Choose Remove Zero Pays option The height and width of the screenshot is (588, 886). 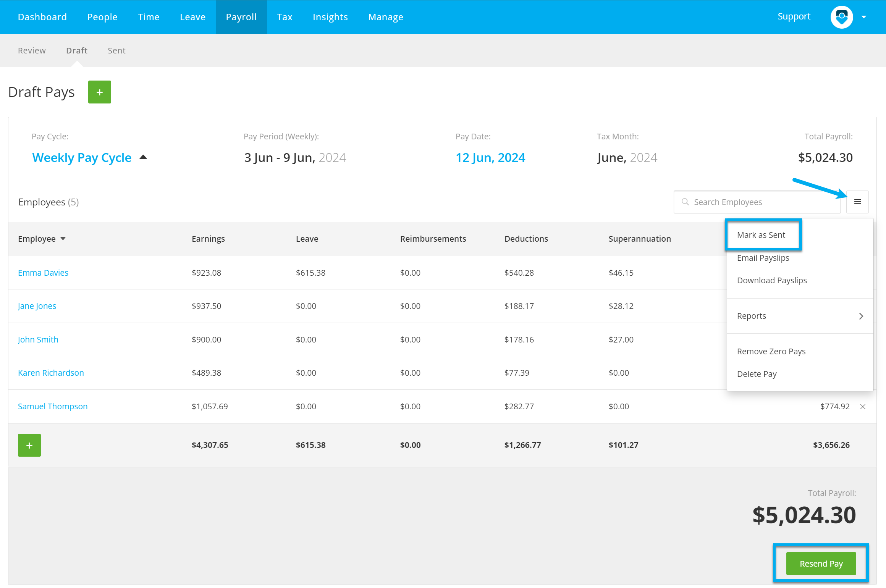coord(771,352)
